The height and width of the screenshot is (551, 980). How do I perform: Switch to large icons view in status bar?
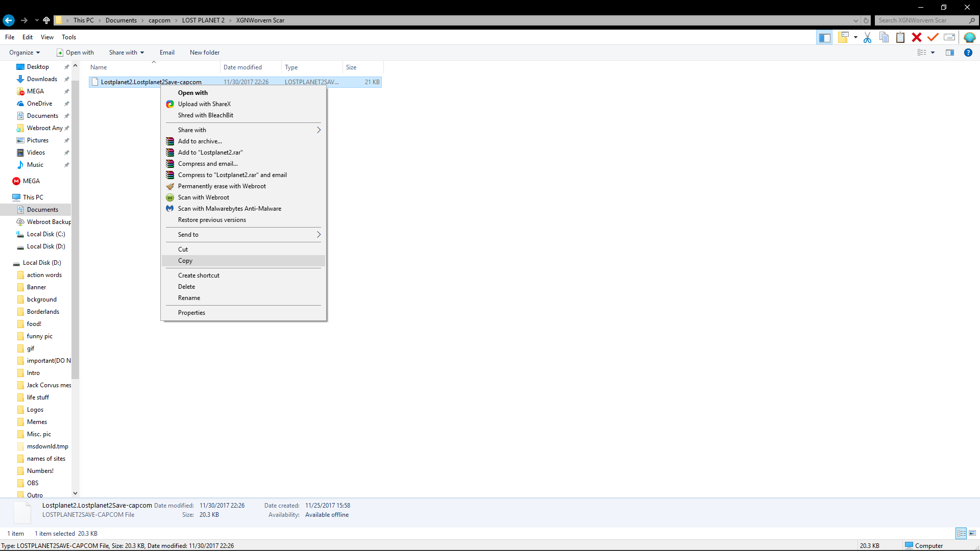pos(972,533)
